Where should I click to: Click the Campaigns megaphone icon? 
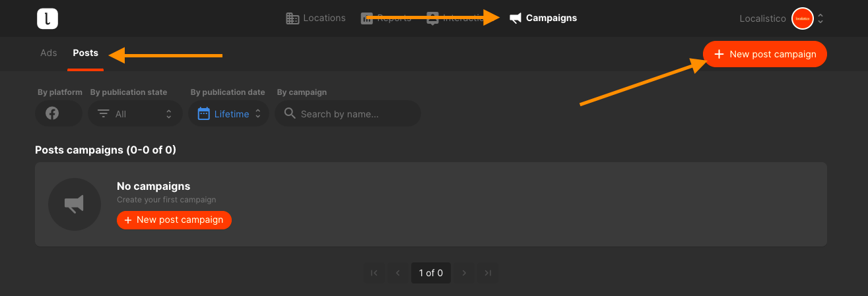pyautogui.click(x=516, y=18)
